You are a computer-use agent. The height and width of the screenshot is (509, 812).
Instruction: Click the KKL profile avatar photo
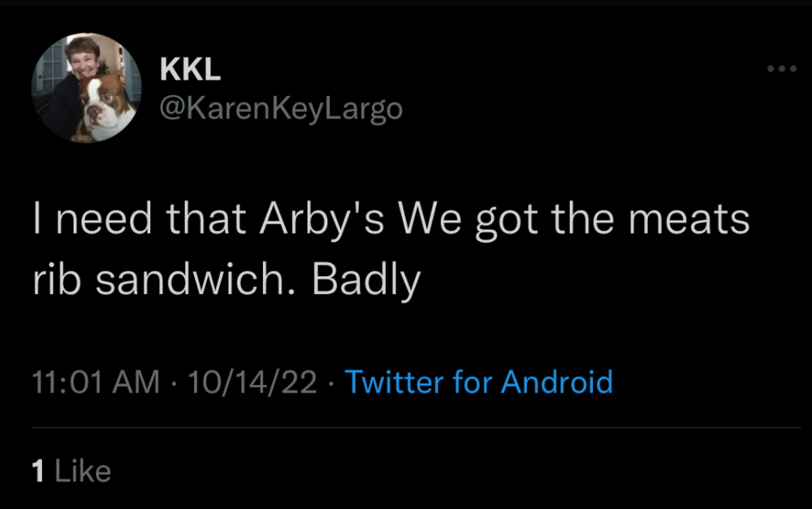coord(87,88)
